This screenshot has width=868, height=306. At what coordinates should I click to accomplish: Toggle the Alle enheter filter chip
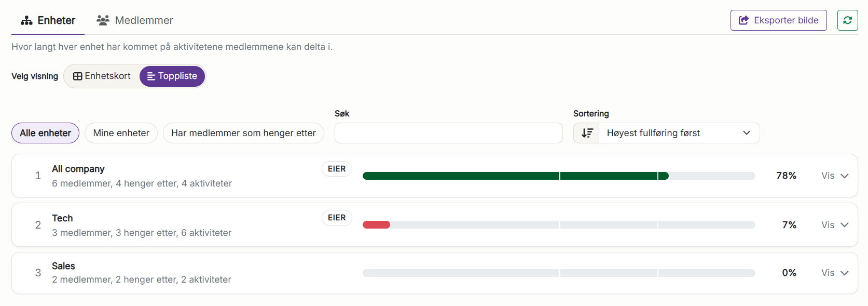(x=45, y=133)
